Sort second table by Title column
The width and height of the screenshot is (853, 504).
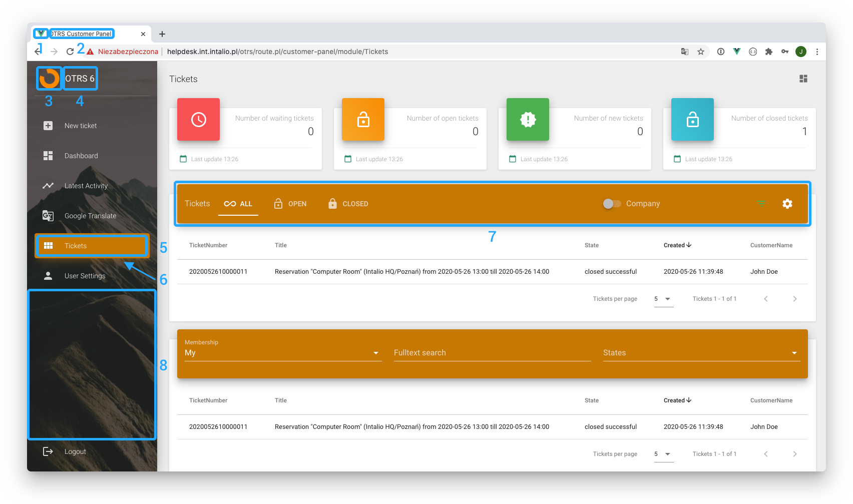coord(281,400)
